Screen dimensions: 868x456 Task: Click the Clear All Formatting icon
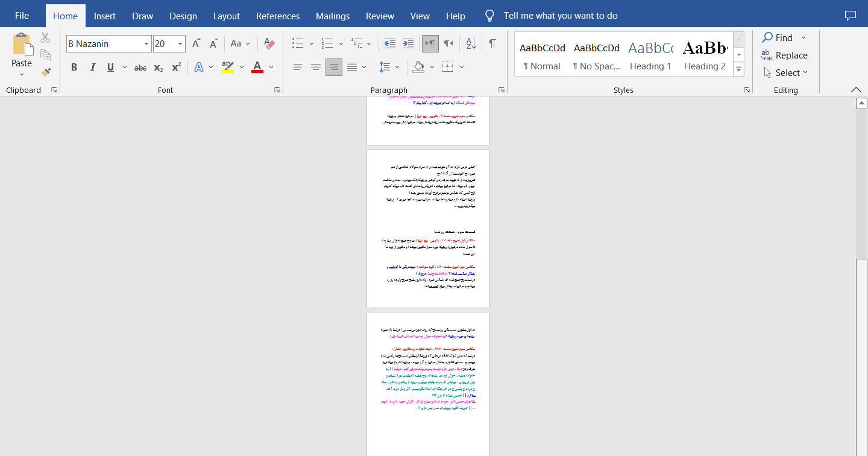point(269,43)
